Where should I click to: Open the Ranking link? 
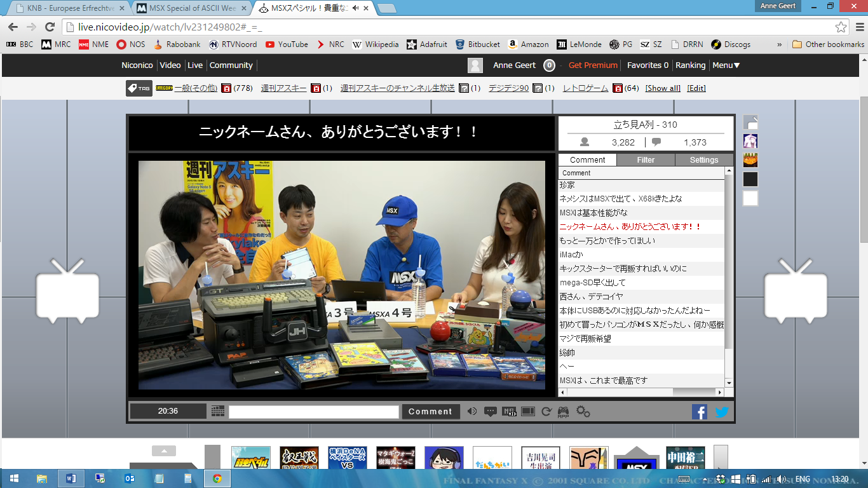pyautogui.click(x=690, y=65)
